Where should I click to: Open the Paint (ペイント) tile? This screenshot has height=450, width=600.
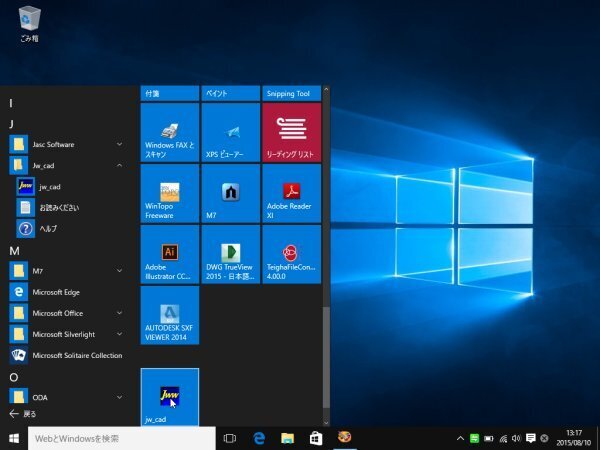click(x=231, y=93)
